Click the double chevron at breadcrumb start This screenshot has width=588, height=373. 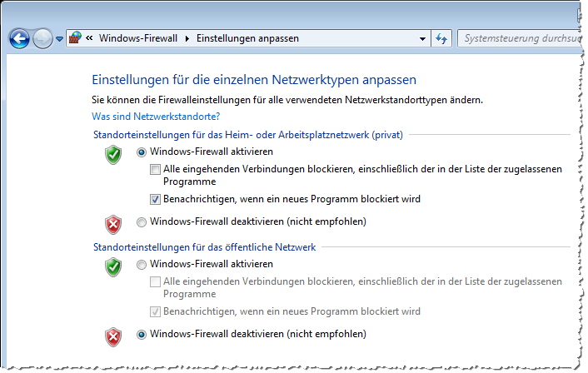coord(89,38)
